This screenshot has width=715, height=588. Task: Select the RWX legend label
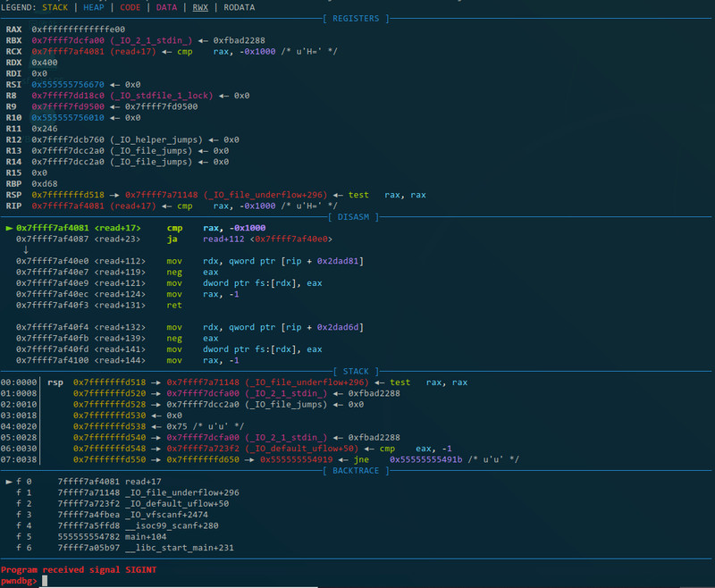pyautogui.click(x=200, y=7)
